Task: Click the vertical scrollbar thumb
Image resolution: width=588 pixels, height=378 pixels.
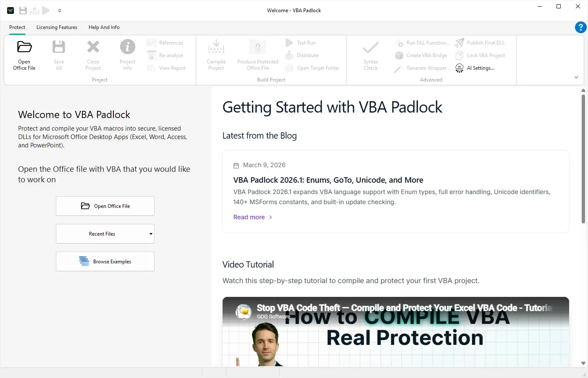Action: click(583, 159)
